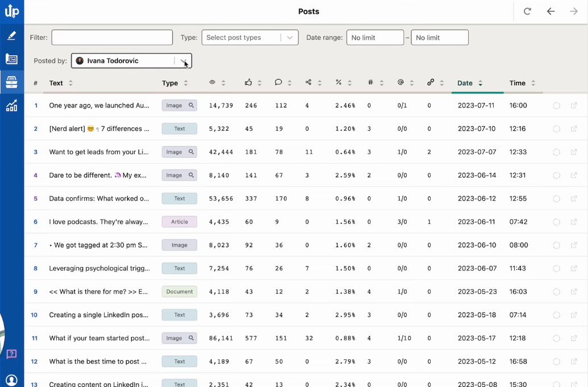588x387 pixels.
Task: Click into the Filter text field
Action: (112, 38)
